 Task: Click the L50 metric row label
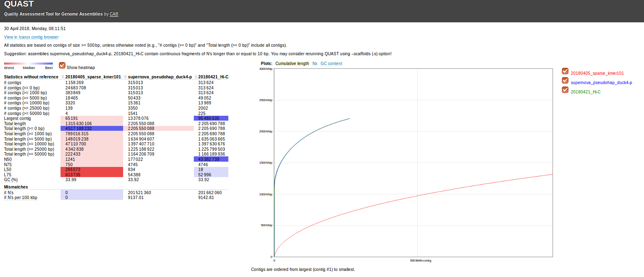click(8, 170)
